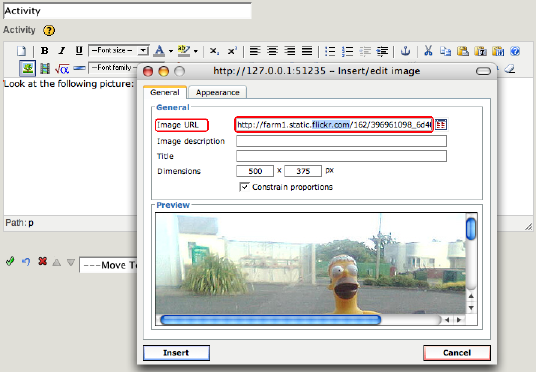Insert an anchor with anchor icon

405,51
